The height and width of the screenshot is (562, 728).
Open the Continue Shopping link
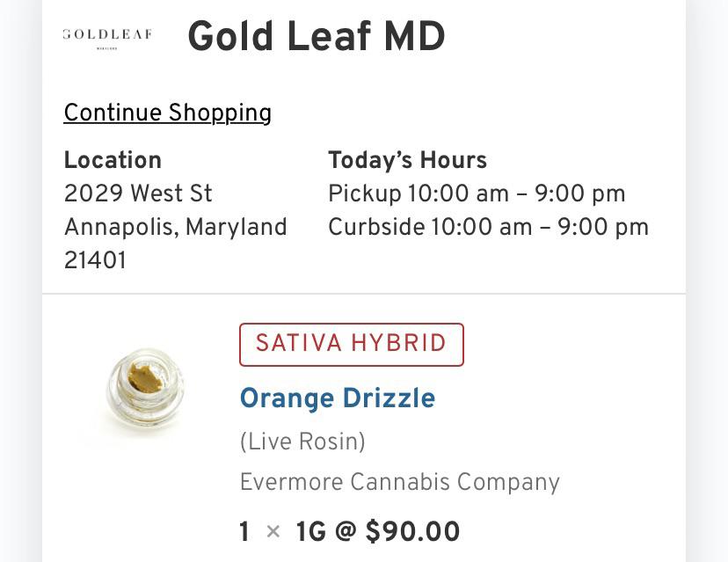pos(167,113)
